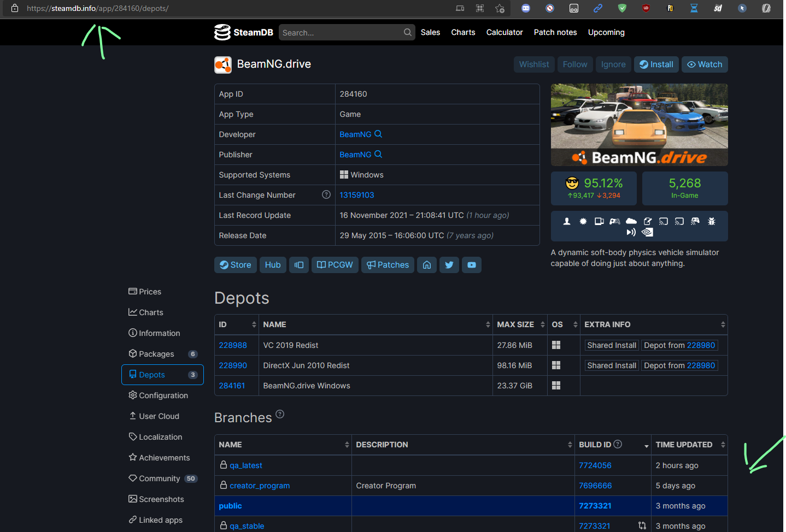Click the single-player person category icon
786x532 pixels.
tap(567, 221)
